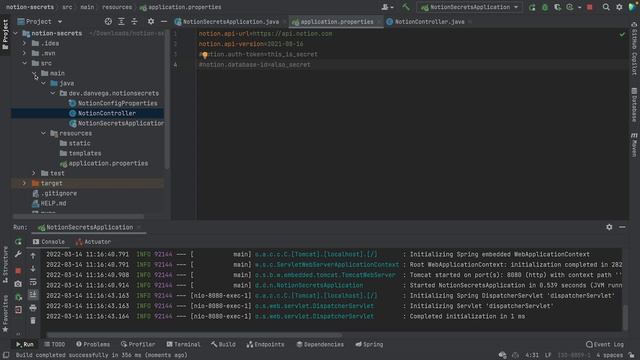
Task: Take thread dump camera icon
Action: (18, 284)
